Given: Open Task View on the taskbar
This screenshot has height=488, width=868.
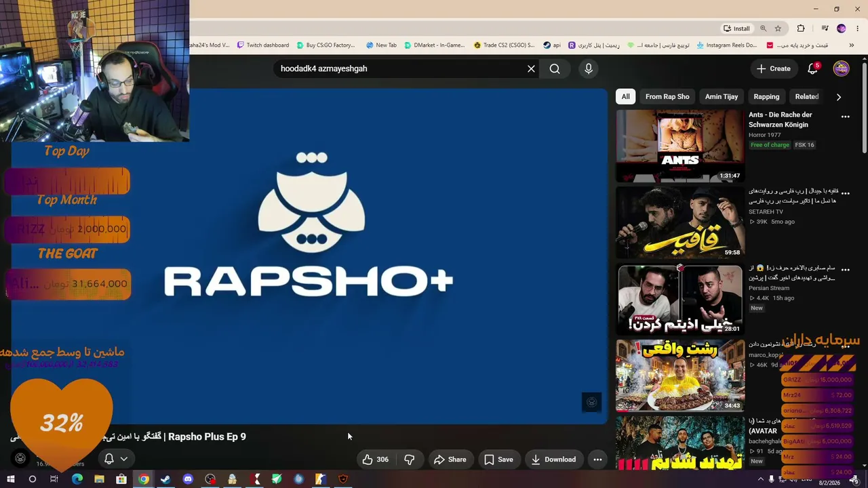Looking at the screenshot, I should click(x=54, y=479).
